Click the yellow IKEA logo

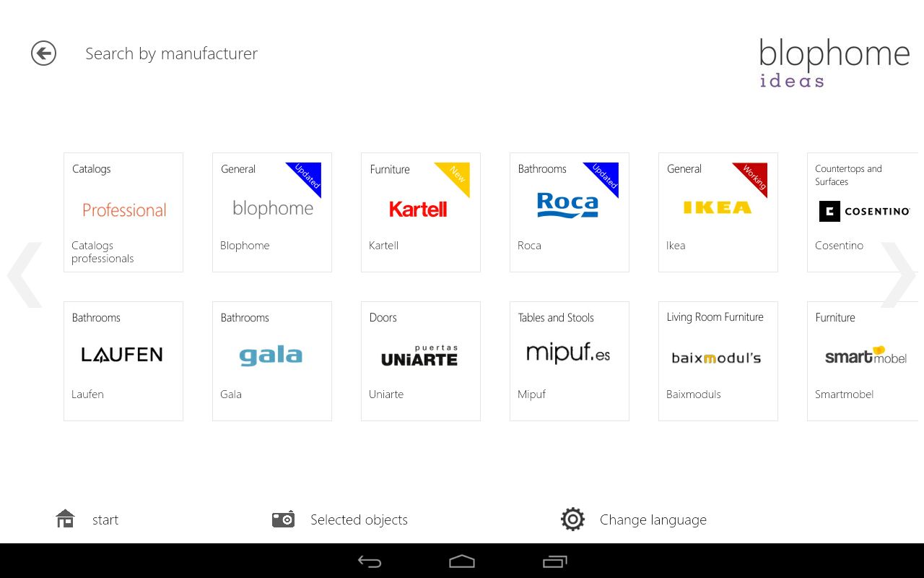(x=718, y=208)
